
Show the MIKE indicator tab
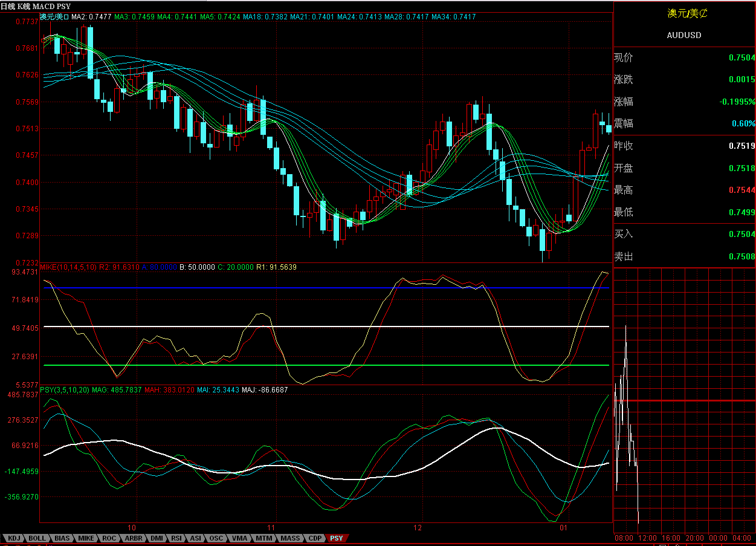coord(86,538)
